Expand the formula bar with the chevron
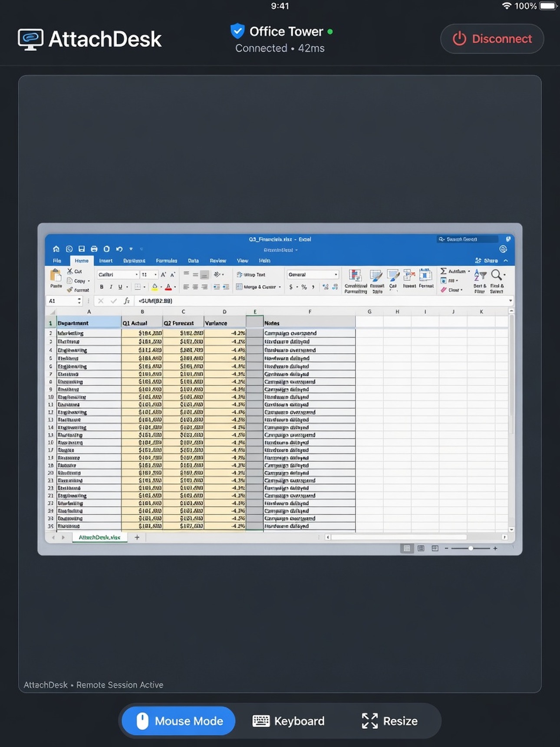The image size is (560, 747). 511,300
